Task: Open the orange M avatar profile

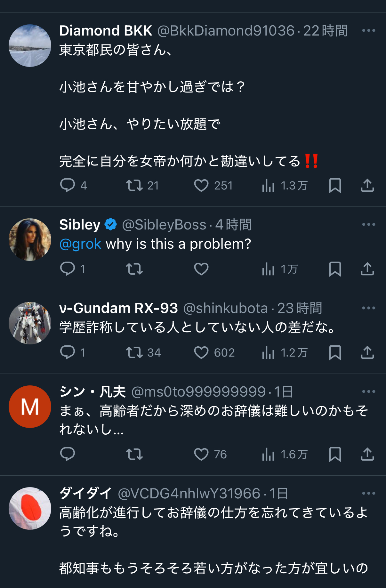Action: pyautogui.click(x=30, y=407)
